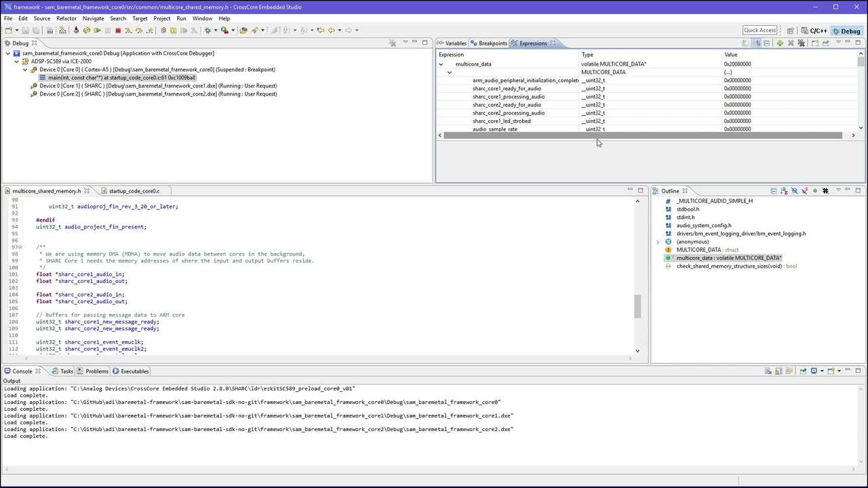The height and width of the screenshot is (488, 868).
Task: Add a new expression with the plus icon
Action: point(780,43)
